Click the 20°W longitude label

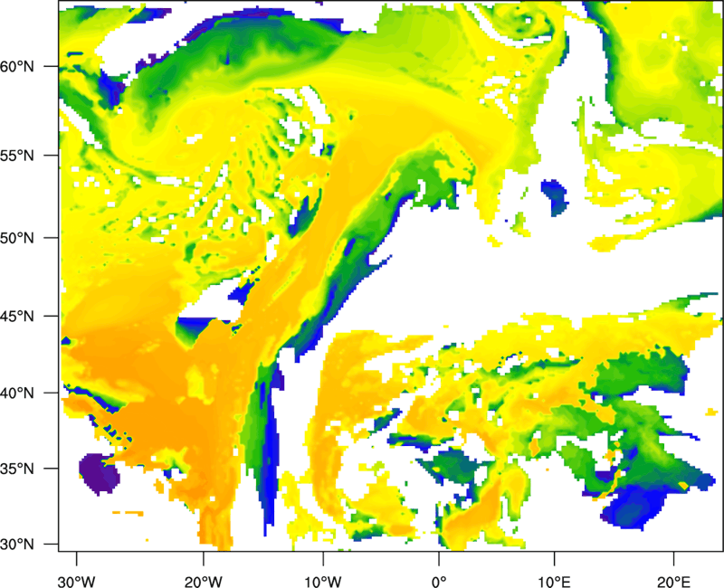(204, 582)
